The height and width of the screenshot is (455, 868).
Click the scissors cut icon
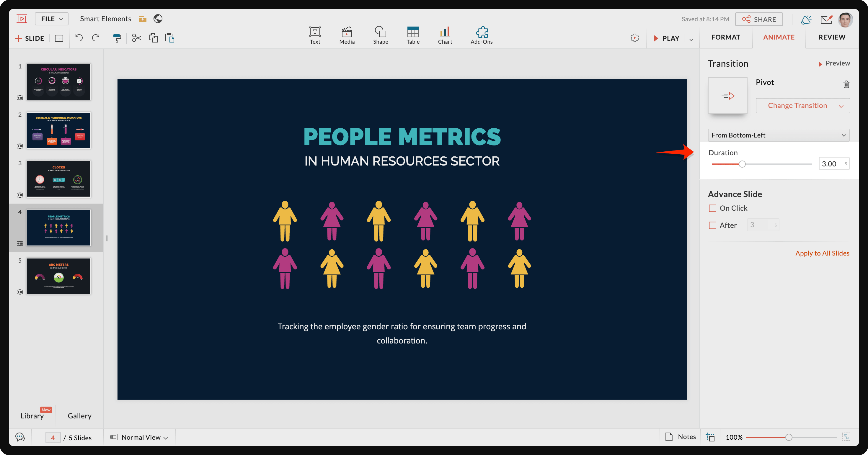(136, 38)
